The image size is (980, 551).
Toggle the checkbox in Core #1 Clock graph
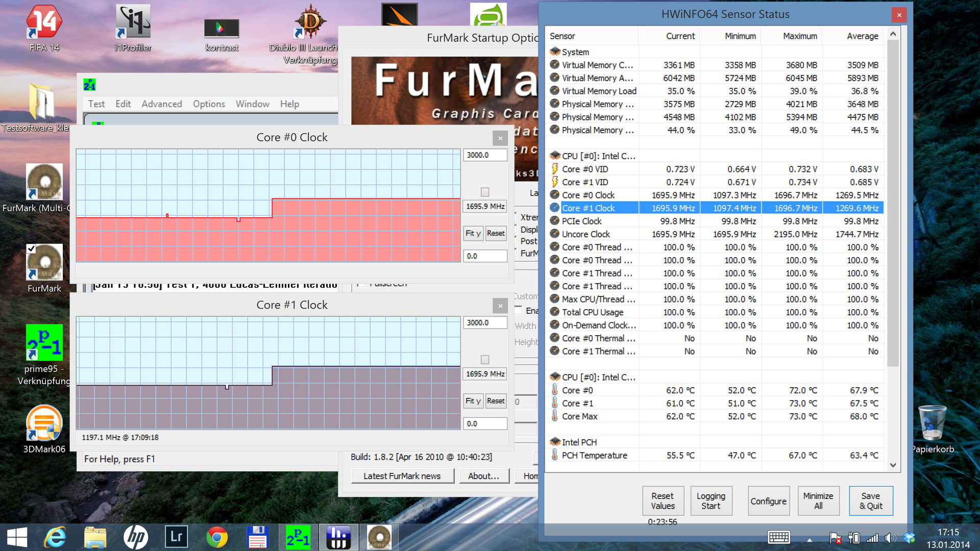(485, 360)
